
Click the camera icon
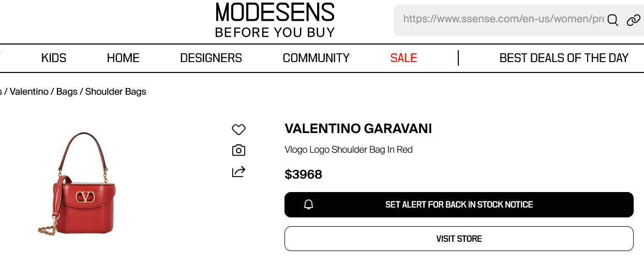click(x=238, y=151)
